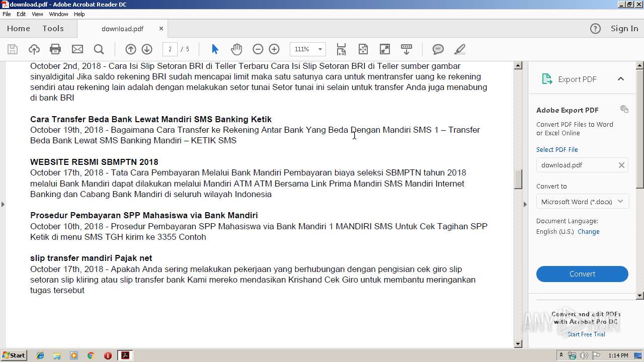The width and height of the screenshot is (644, 362).
Task: Click the blue Convert button
Action: coord(582,274)
